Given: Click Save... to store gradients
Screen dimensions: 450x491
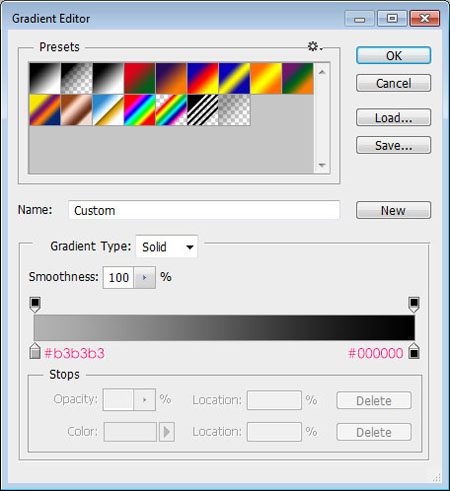Looking at the screenshot, I should point(394,145).
